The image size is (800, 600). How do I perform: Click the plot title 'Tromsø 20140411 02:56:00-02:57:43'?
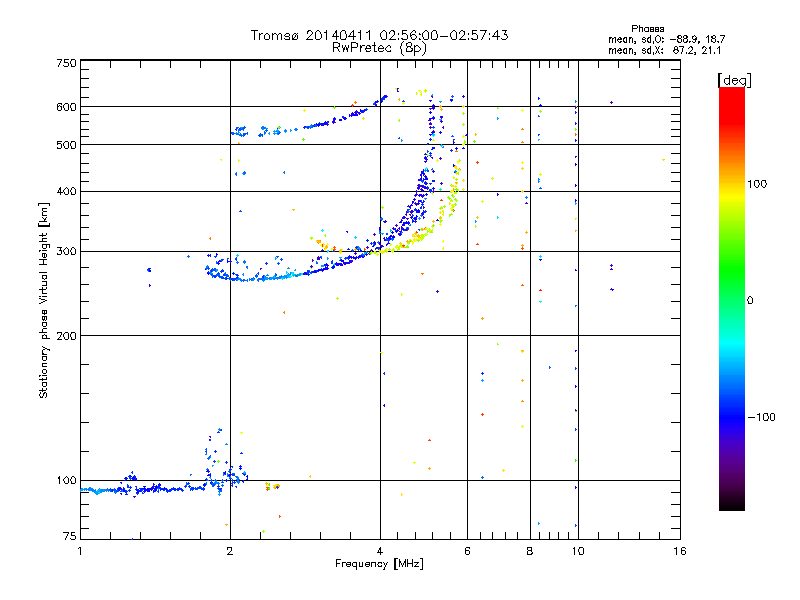(x=379, y=35)
